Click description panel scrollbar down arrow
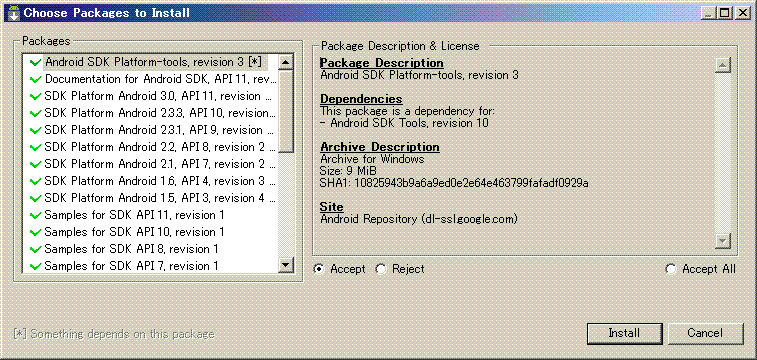 pyautogui.click(x=723, y=240)
